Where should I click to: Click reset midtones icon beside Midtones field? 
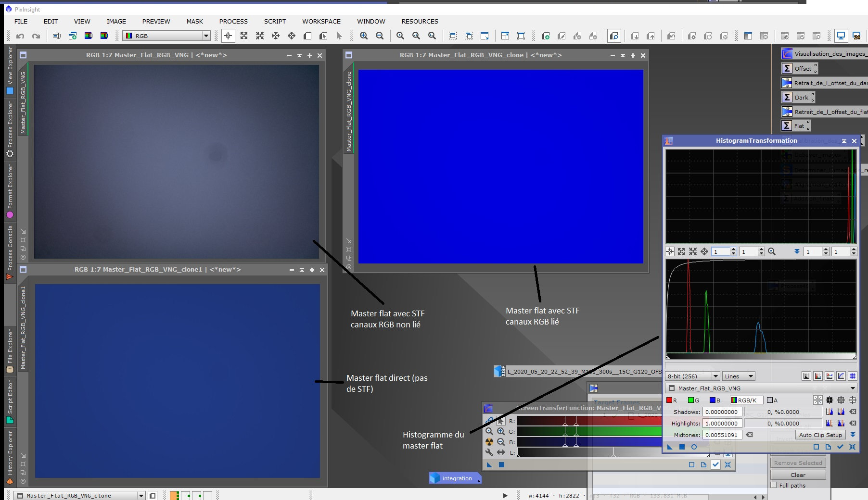[x=750, y=435]
